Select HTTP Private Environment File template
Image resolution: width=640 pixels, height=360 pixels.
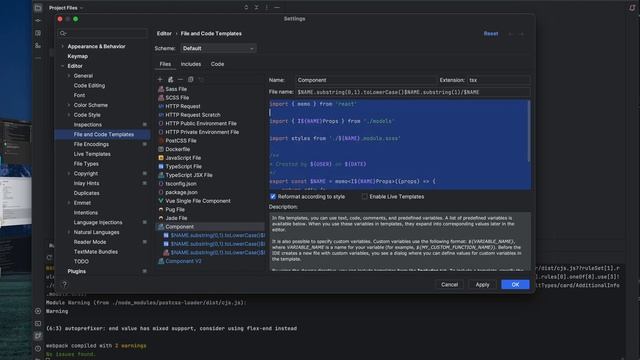pos(202,132)
